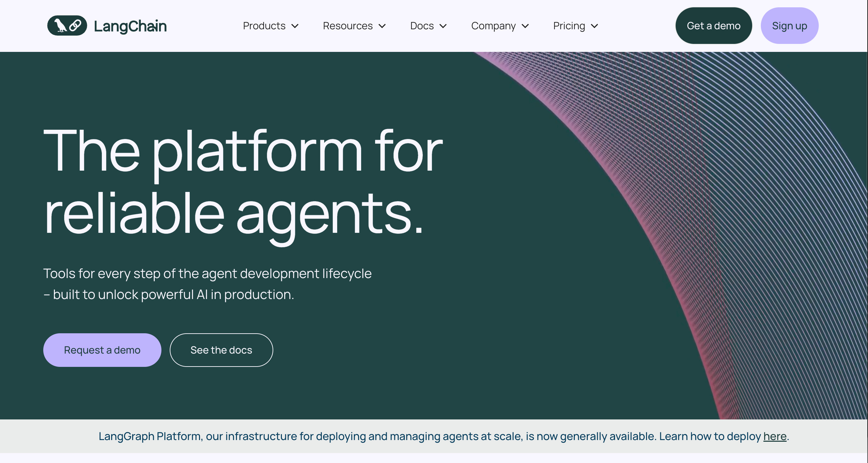Viewport: 868px width, 463px height.
Task: Click the 'Tools for every step' subheading text
Action: (207, 283)
